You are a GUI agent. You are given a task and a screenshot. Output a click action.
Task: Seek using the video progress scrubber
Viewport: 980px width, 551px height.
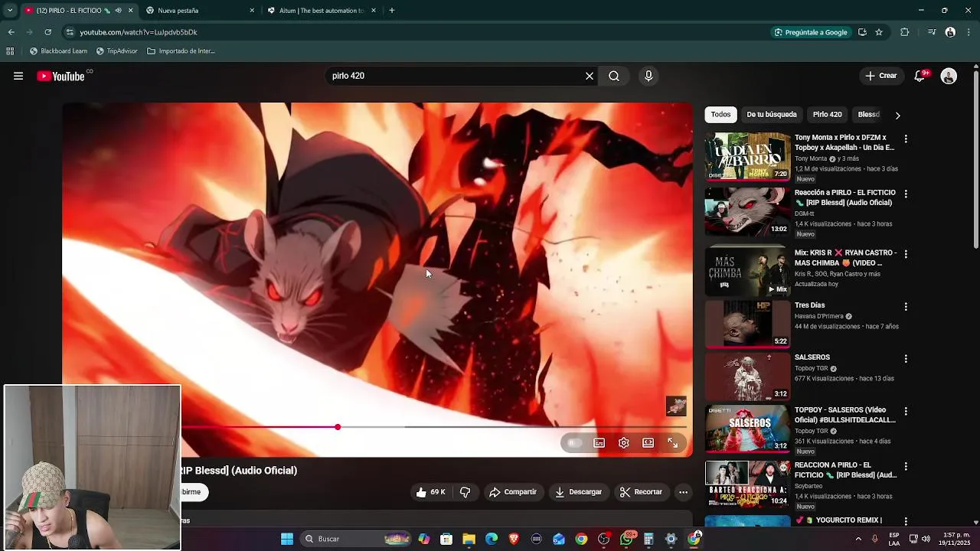click(x=338, y=427)
